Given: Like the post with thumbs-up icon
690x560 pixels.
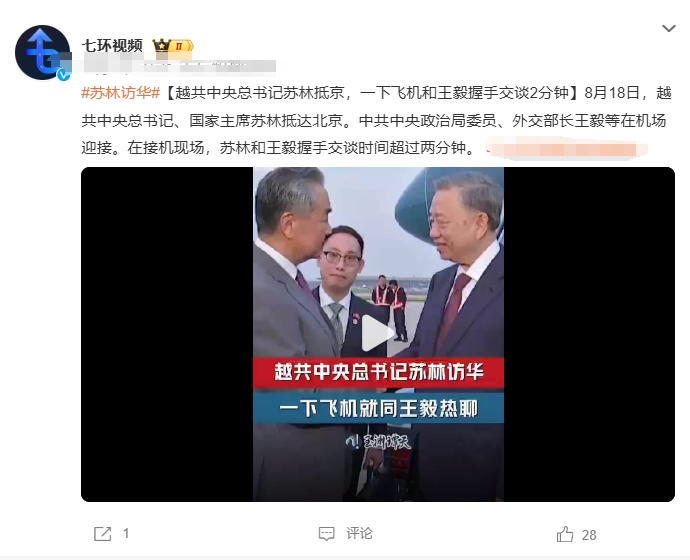Looking at the screenshot, I should pos(565,534).
